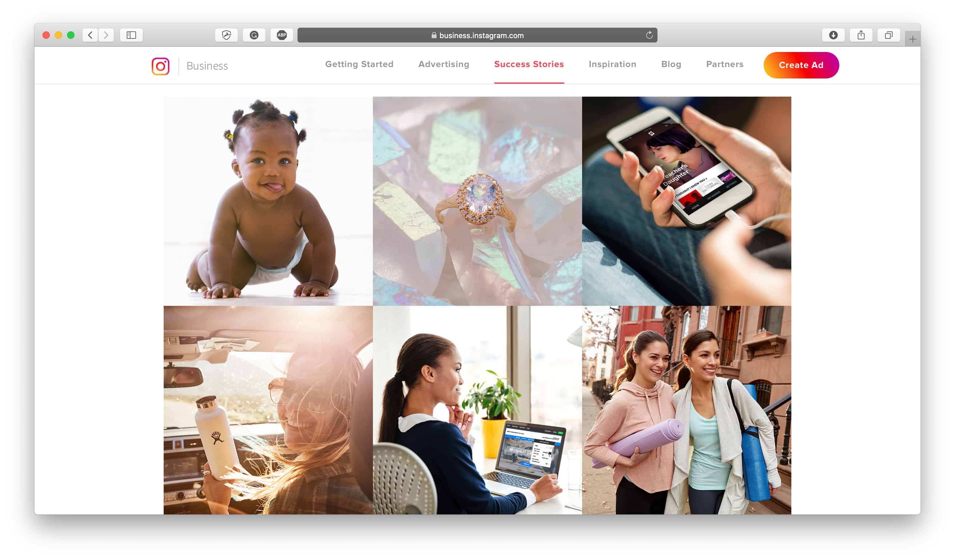Click the browser share icon

tap(862, 35)
